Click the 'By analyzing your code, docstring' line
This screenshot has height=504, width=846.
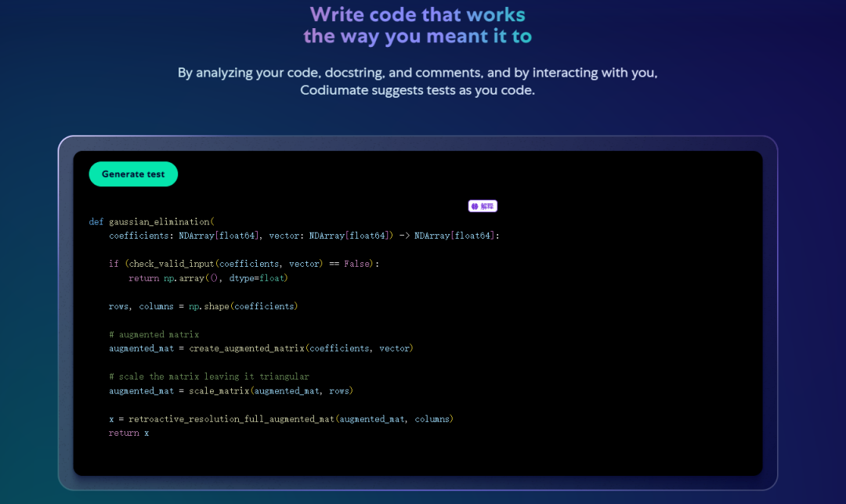(418, 73)
